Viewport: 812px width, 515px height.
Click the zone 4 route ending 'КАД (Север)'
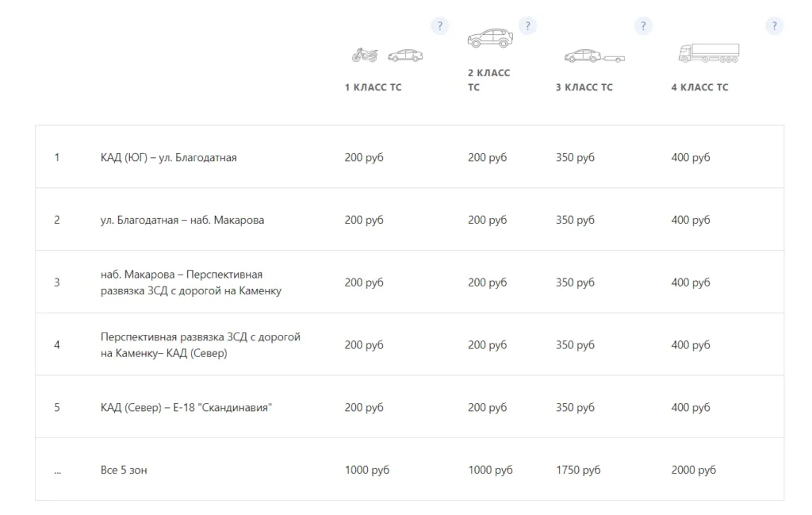(x=200, y=345)
